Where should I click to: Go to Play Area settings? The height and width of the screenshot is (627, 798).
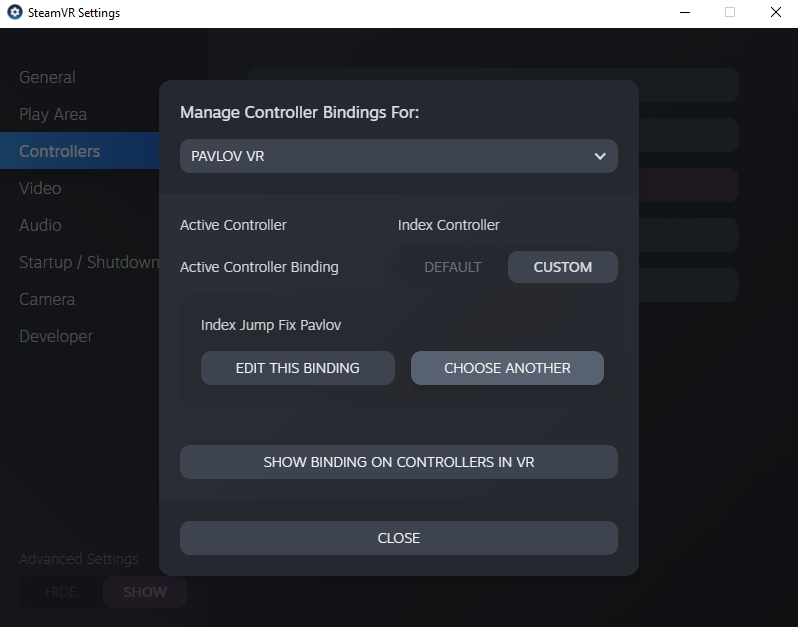[x=53, y=114]
